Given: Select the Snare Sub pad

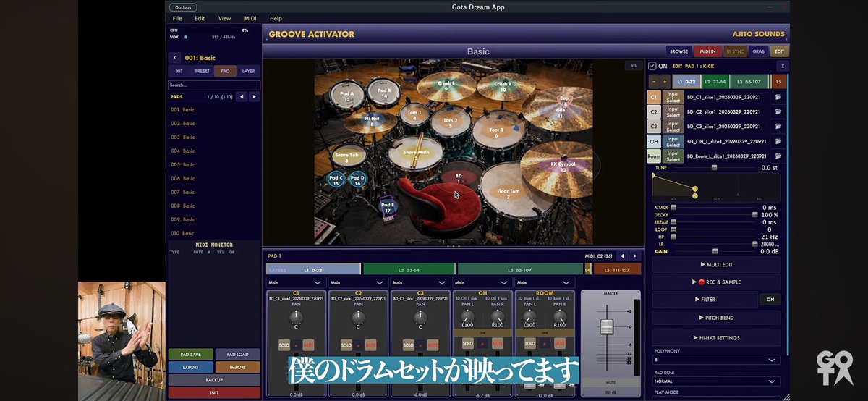Looking at the screenshot, I should click(x=346, y=157).
